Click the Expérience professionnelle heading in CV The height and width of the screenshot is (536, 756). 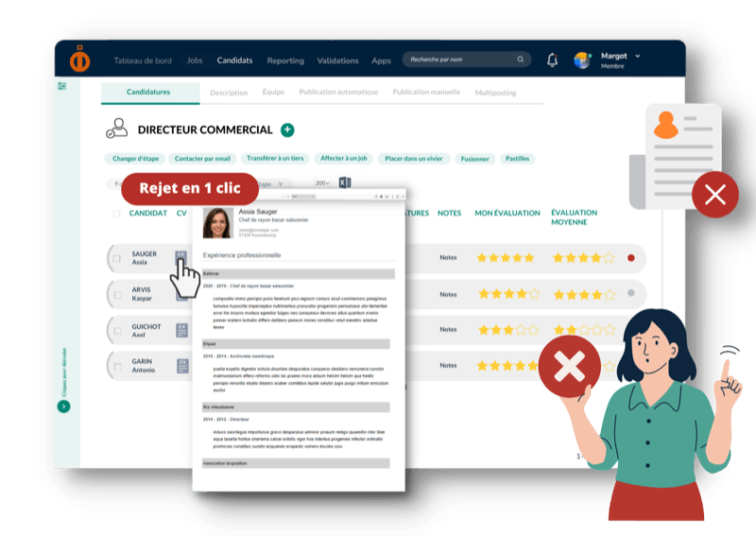pos(242,255)
